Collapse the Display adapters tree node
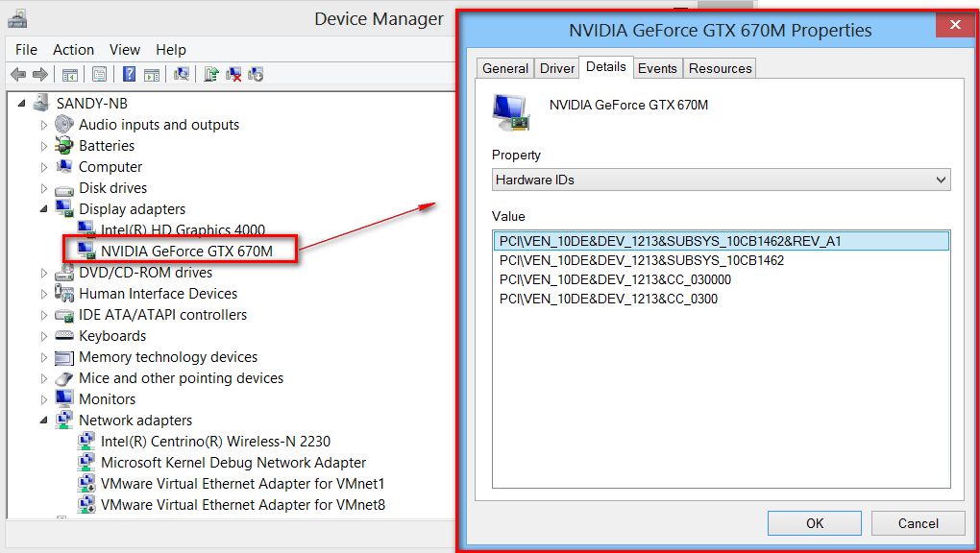The image size is (980, 553). [x=43, y=208]
